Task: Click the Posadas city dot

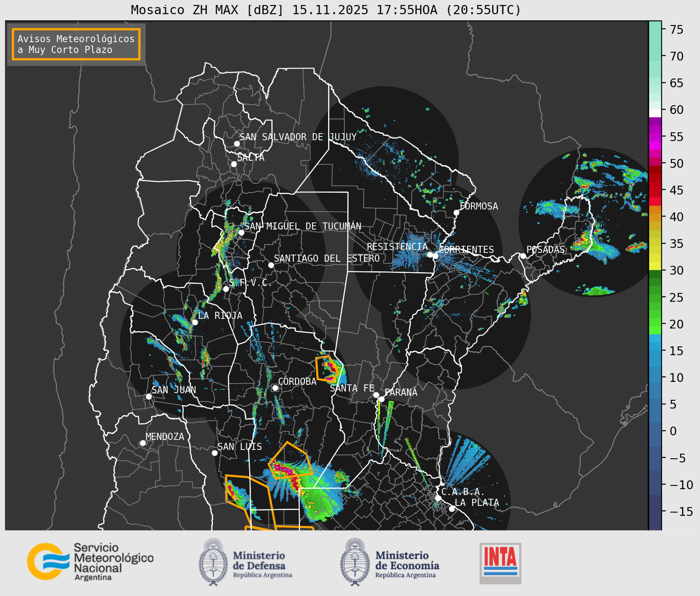Action: (523, 256)
